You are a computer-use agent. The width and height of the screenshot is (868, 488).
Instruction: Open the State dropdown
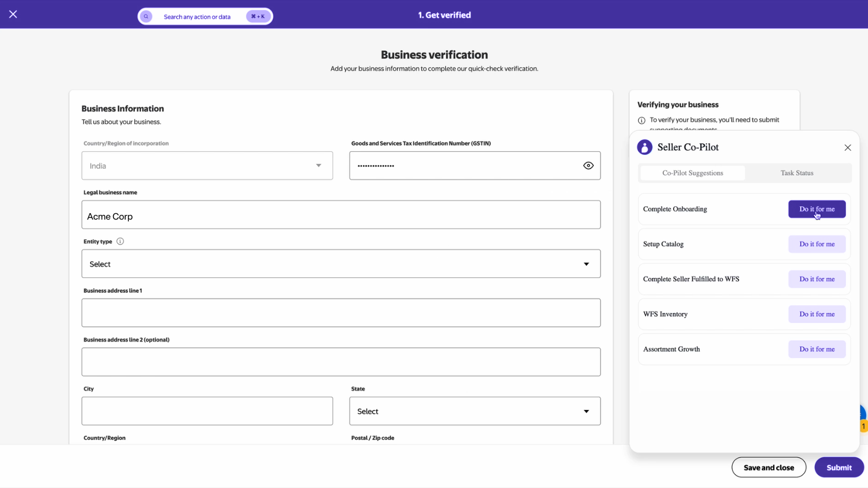pyautogui.click(x=474, y=412)
